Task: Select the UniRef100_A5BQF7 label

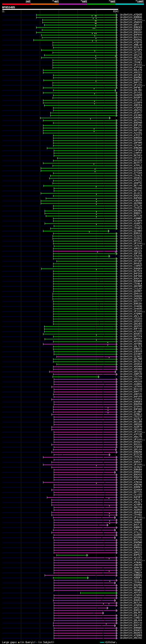Action: point(131,578)
